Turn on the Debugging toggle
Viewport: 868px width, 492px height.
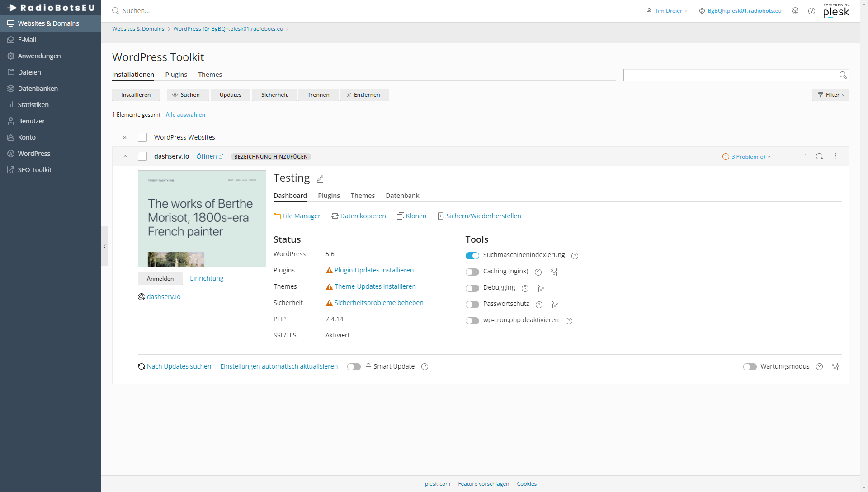coord(472,288)
